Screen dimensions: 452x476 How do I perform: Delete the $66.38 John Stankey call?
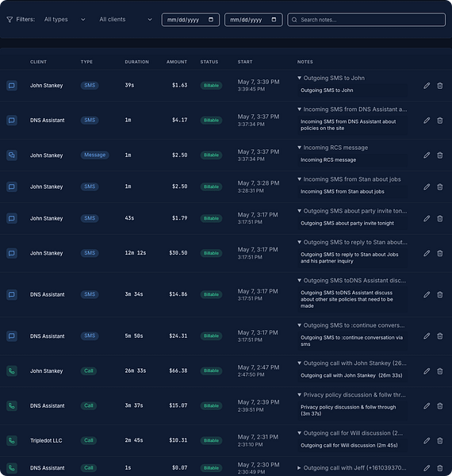439,371
